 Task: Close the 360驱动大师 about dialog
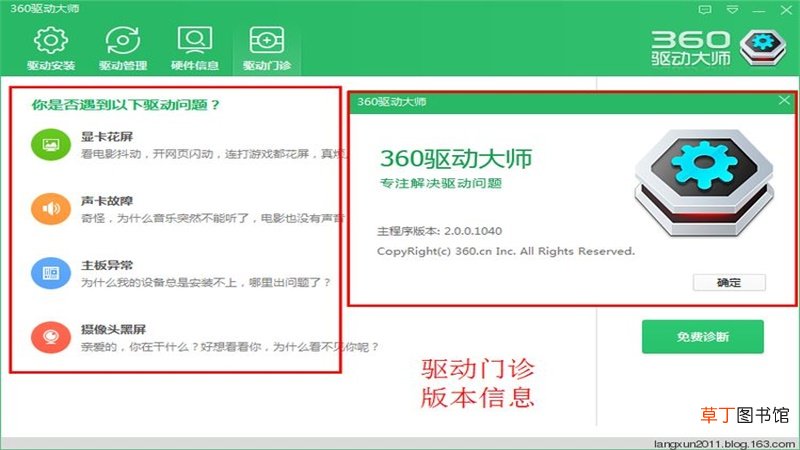click(784, 101)
